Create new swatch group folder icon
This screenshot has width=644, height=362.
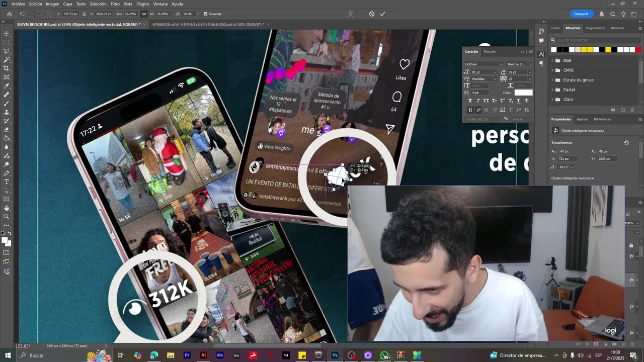click(613, 110)
